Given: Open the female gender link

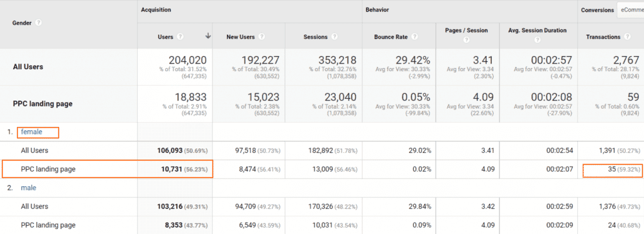Looking at the screenshot, I should (31, 131).
